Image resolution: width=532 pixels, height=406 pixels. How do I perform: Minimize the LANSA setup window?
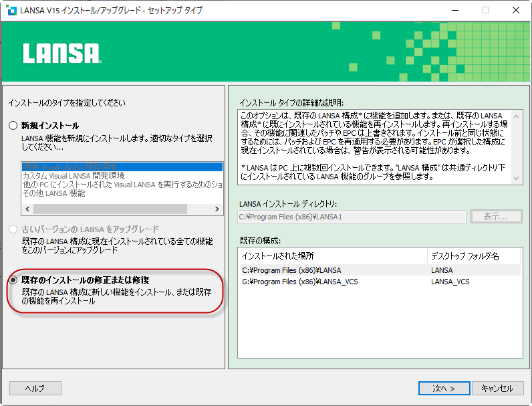pyautogui.click(x=455, y=10)
